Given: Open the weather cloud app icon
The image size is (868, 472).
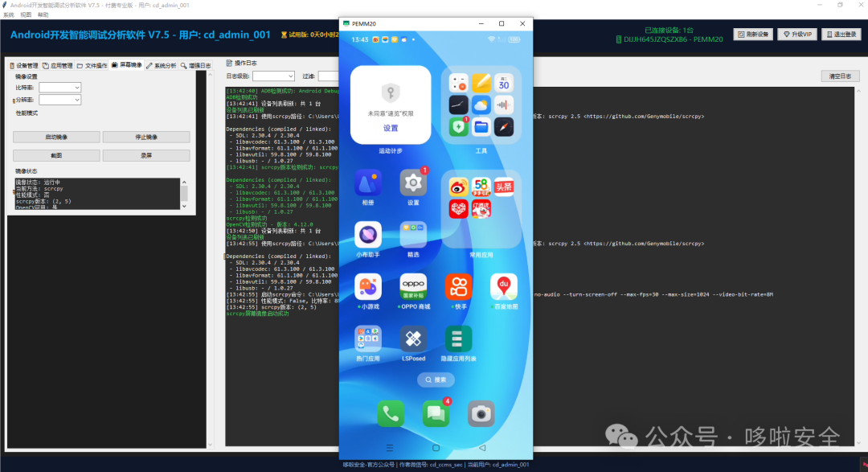Looking at the screenshot, I should 481,105.
